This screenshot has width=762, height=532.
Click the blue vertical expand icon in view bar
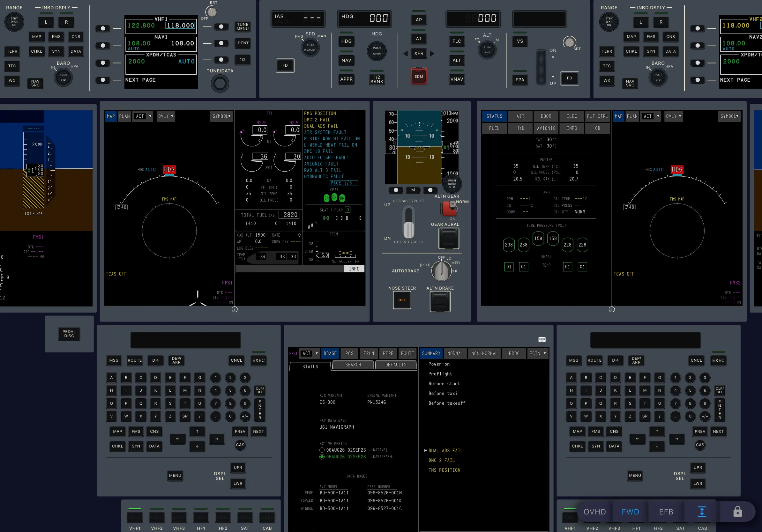(x=702, y=512)
